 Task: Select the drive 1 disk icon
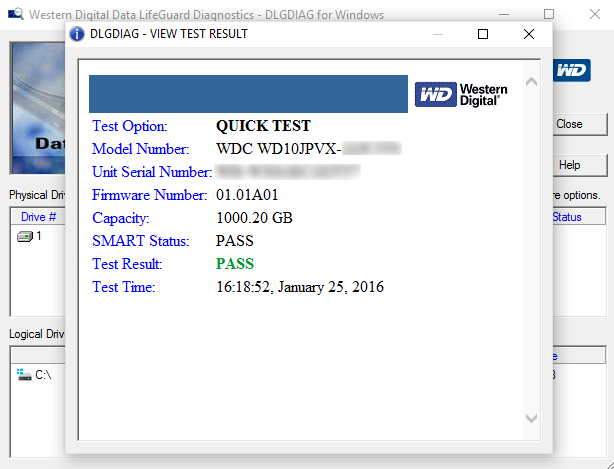[24, 236]
